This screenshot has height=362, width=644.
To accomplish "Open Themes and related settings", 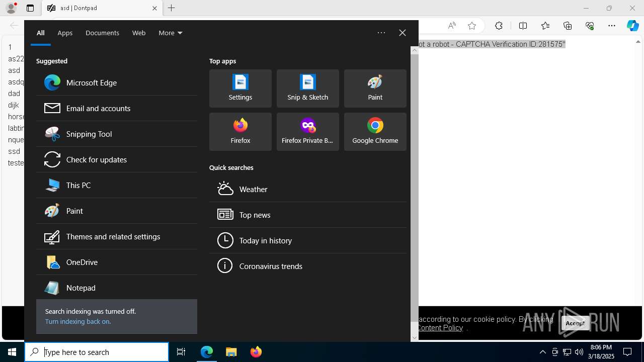I will 116,236.
